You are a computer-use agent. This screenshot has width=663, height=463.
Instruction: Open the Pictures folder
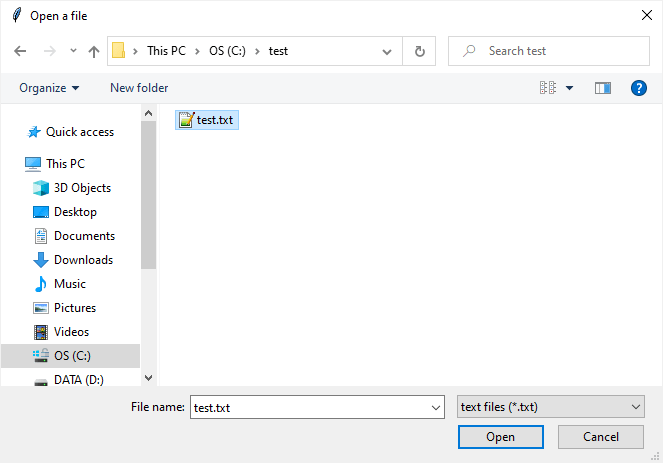tap(75, 308)
